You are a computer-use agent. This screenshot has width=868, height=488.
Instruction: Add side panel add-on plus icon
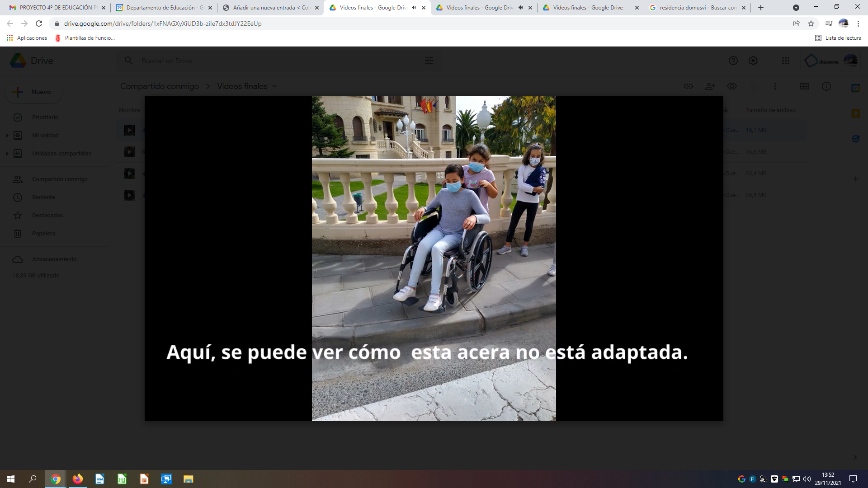(856, 179)
